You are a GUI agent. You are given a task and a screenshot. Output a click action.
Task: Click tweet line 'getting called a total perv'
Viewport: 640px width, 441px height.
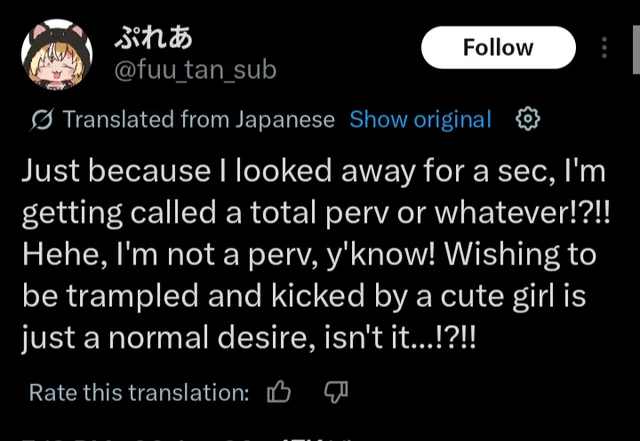pos(316,214)
